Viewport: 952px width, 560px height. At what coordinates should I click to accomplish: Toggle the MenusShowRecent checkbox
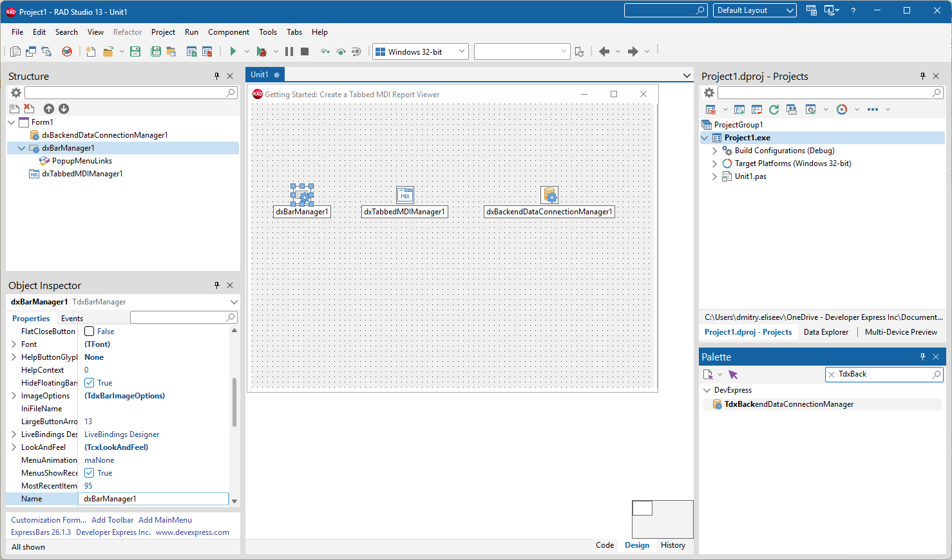tap(90, 473)
